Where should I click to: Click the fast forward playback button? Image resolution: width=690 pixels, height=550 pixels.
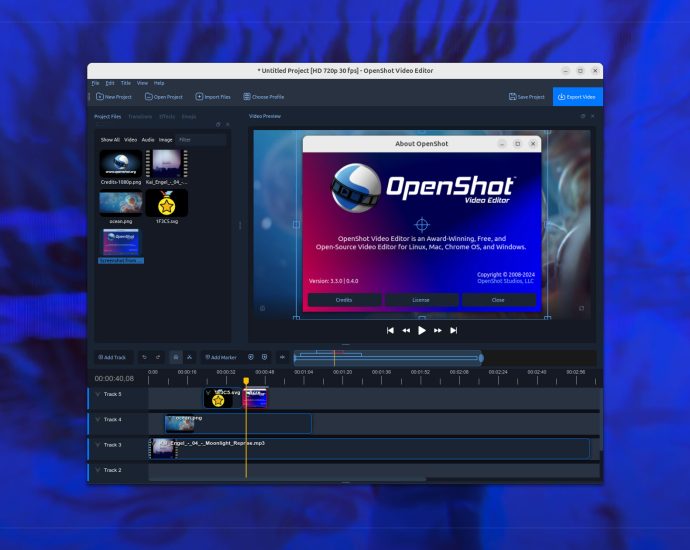pyautogui.click(x=438, y=330)
